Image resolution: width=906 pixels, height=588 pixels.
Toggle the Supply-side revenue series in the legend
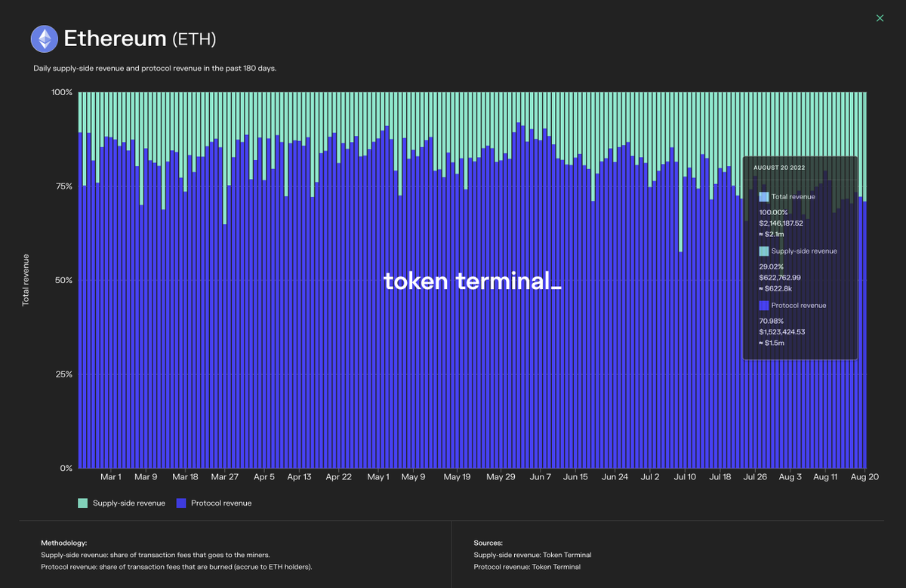click(121, 503)
